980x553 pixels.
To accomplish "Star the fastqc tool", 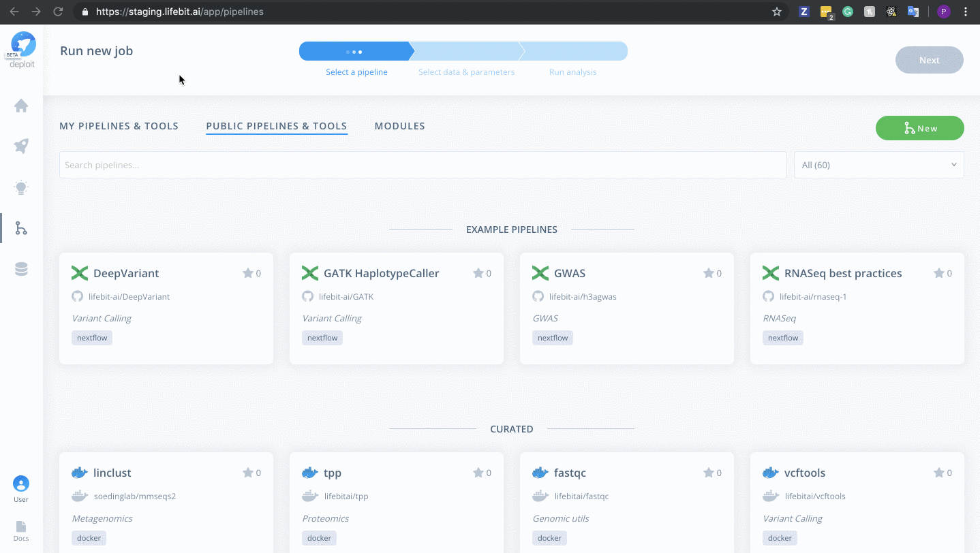I will click(709, 473).
